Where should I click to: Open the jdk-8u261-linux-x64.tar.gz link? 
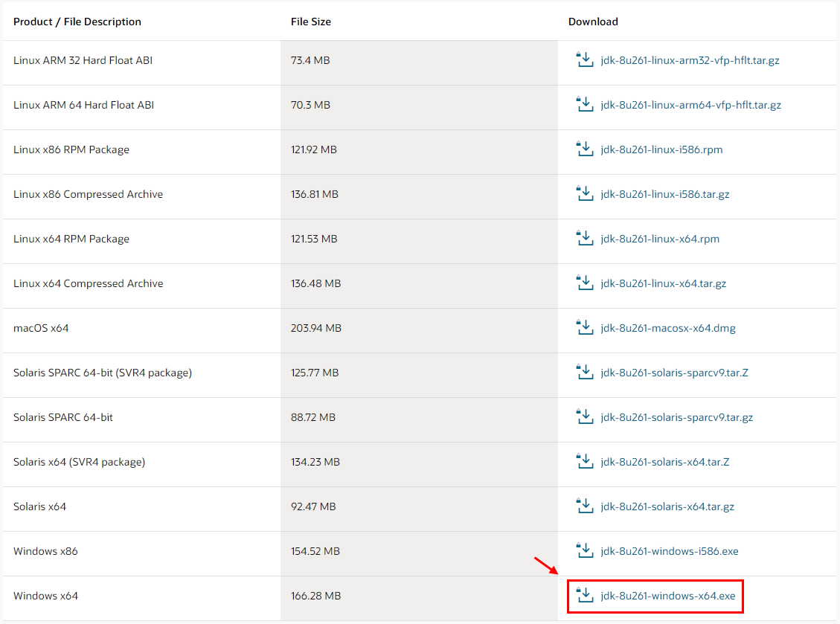click(x=663, y=283)
